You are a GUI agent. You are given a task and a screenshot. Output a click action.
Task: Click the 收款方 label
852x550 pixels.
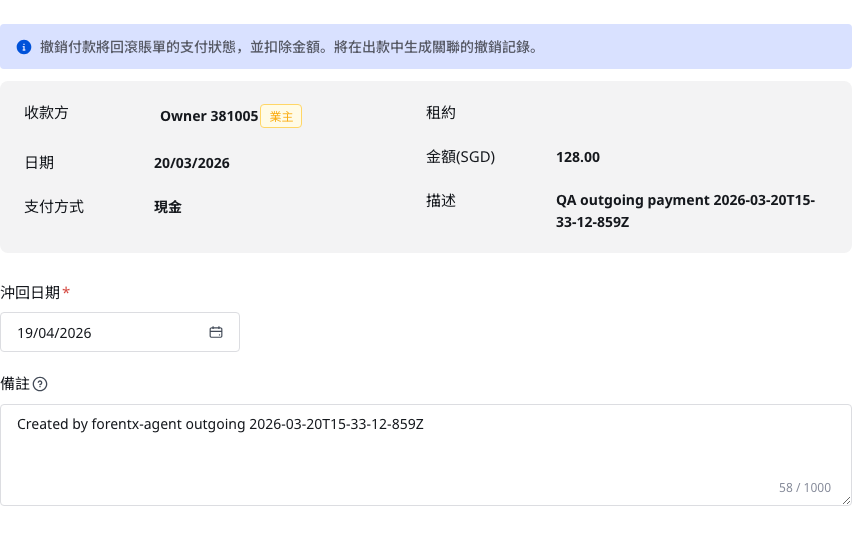coord(46,112)
